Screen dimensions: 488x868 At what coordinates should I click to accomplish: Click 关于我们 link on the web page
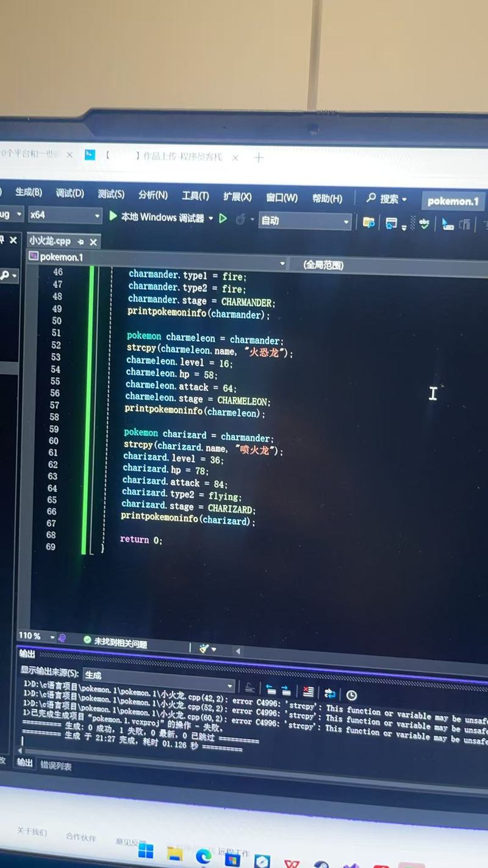[32, 832]
